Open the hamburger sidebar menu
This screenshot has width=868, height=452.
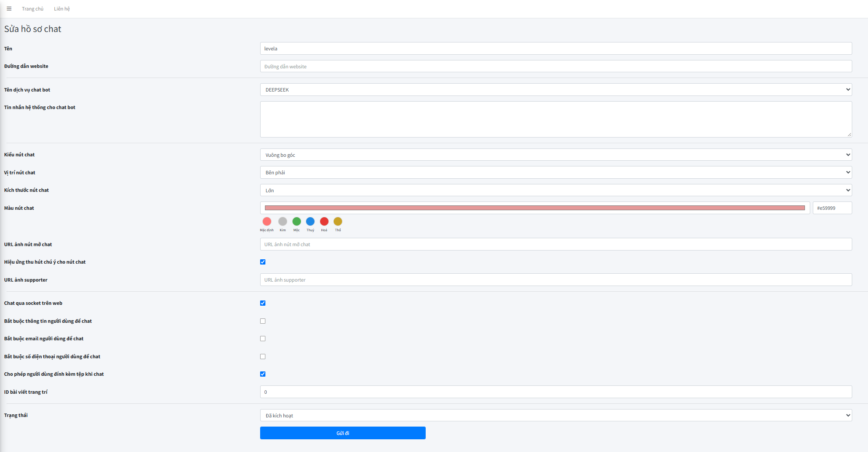[9, 9]
